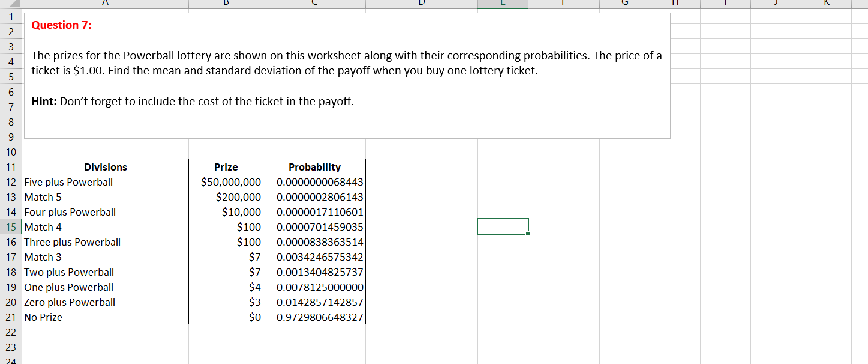Click probability 0.0000017110601
The height and width of the screenshot is (364, 868).
click(x=314, y=212)
